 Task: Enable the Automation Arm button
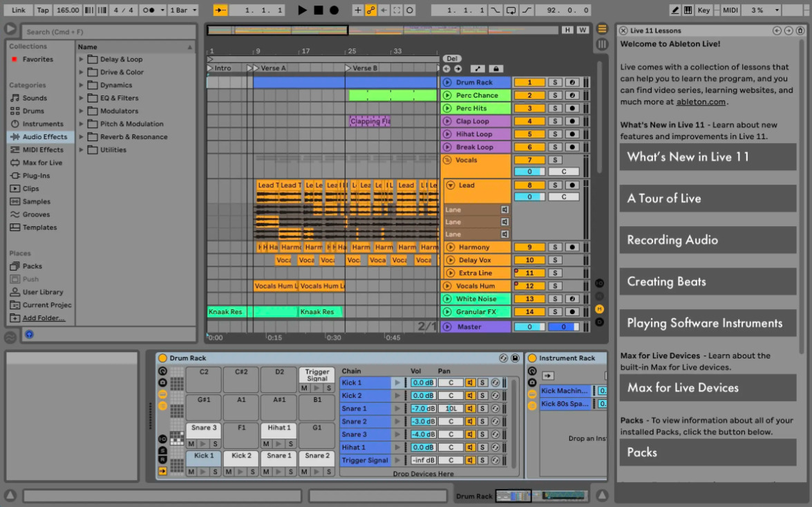370,10
